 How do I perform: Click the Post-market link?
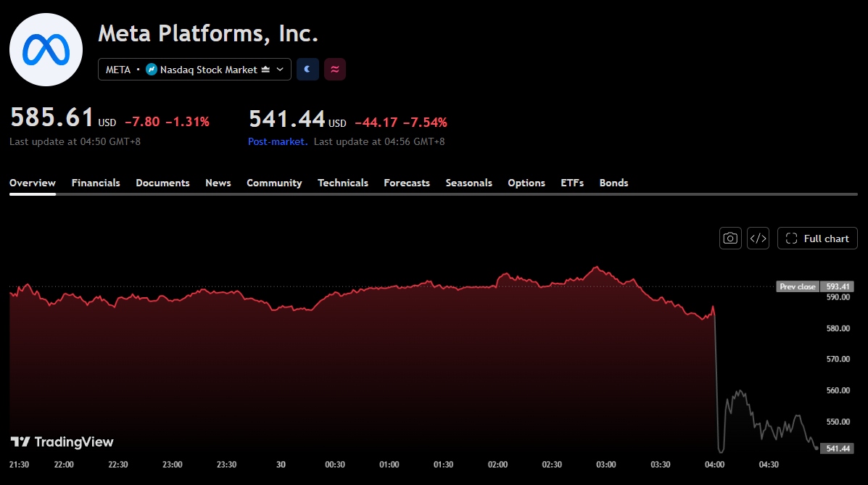(277, 141)
